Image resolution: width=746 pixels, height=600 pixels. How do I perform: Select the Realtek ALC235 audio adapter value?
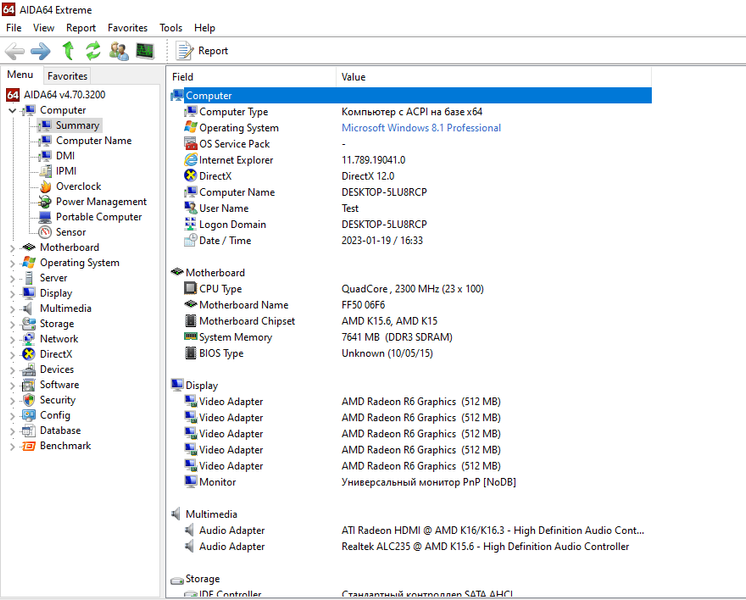click(x=485, y=546)
